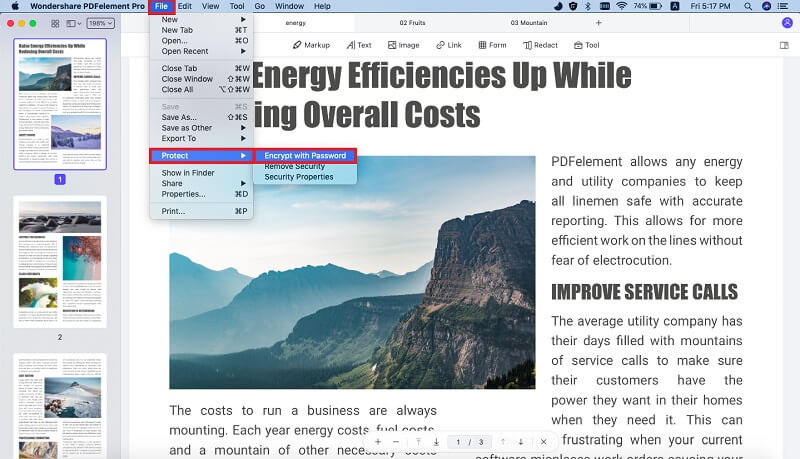Screen dimensions: 800x459
Task: Choose Print...
Action: (202, 211)
